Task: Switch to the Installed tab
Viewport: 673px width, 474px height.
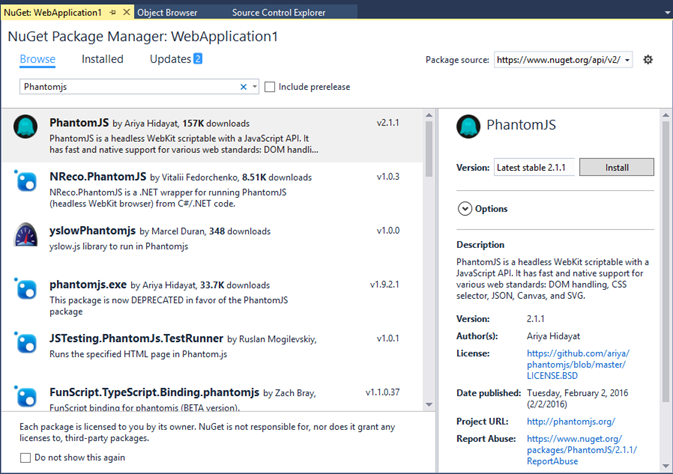Action: click(102, 59)
